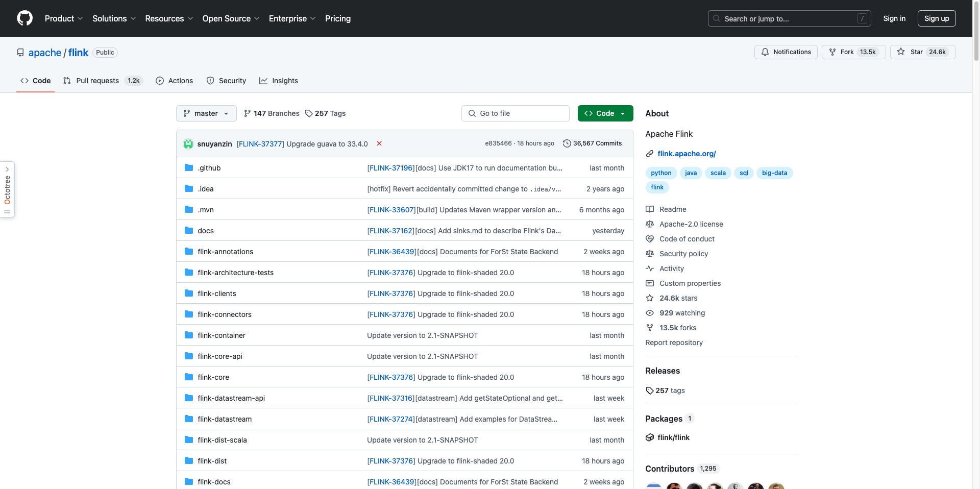The image size is (980, 489).
Task: Open the green Code dropdown
Action: 605,113
